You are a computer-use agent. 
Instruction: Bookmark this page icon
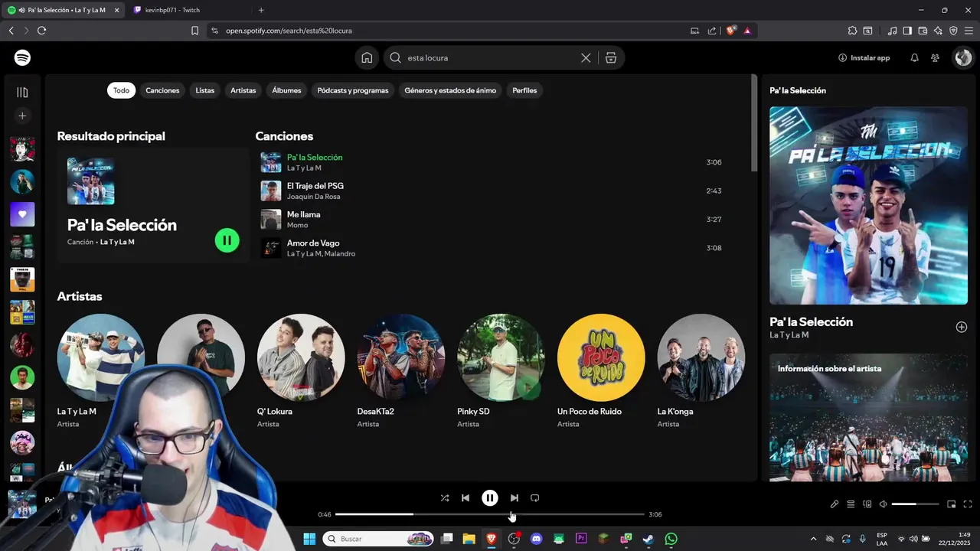click(x=194, y=31)
